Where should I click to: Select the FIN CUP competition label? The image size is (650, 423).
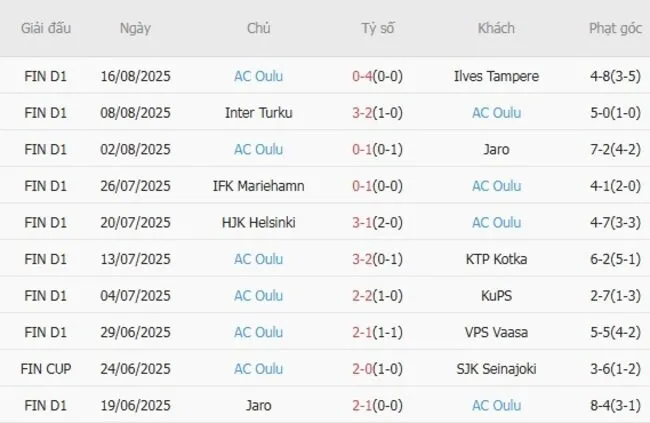pos(46,369)
